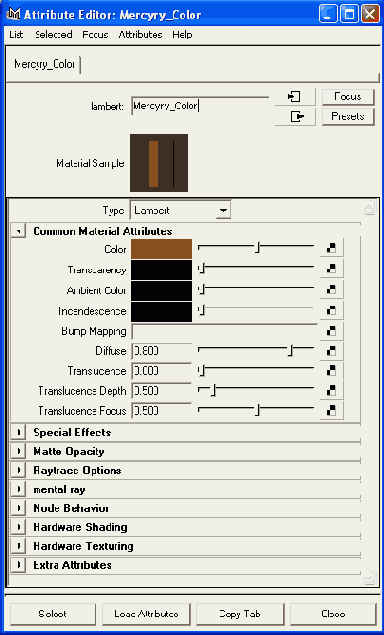The width and height of the screenshot is (384, 635).
Task: Open the brown Color swatch
Action: (161, 249)
